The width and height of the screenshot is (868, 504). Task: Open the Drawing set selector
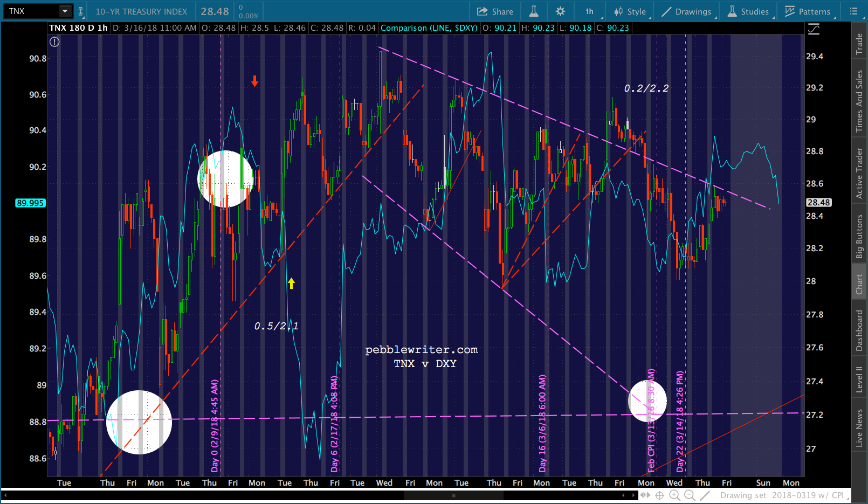pos(782,495)
